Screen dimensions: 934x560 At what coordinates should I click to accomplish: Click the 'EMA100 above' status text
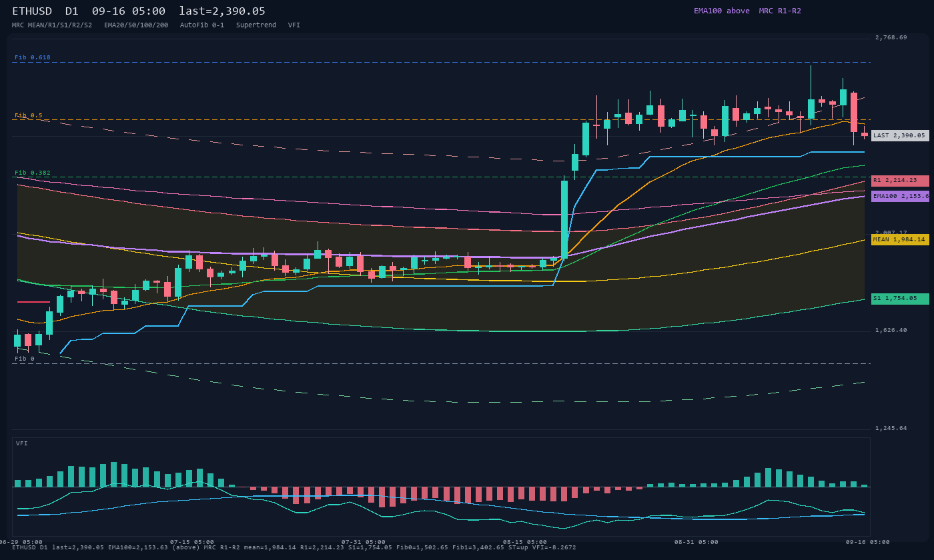(721, 11)
